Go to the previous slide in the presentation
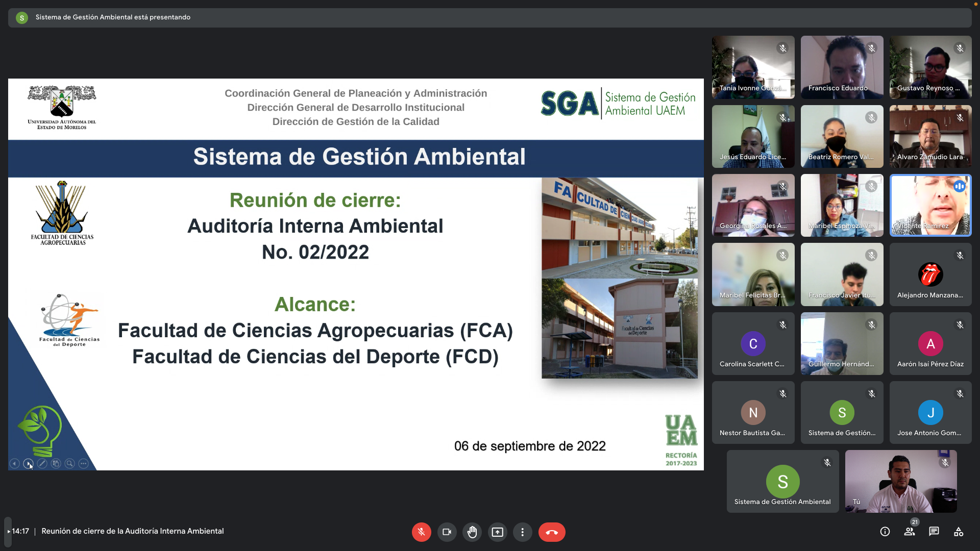The image size is (980, 551). pyautogui.click(x=14, y=463)
